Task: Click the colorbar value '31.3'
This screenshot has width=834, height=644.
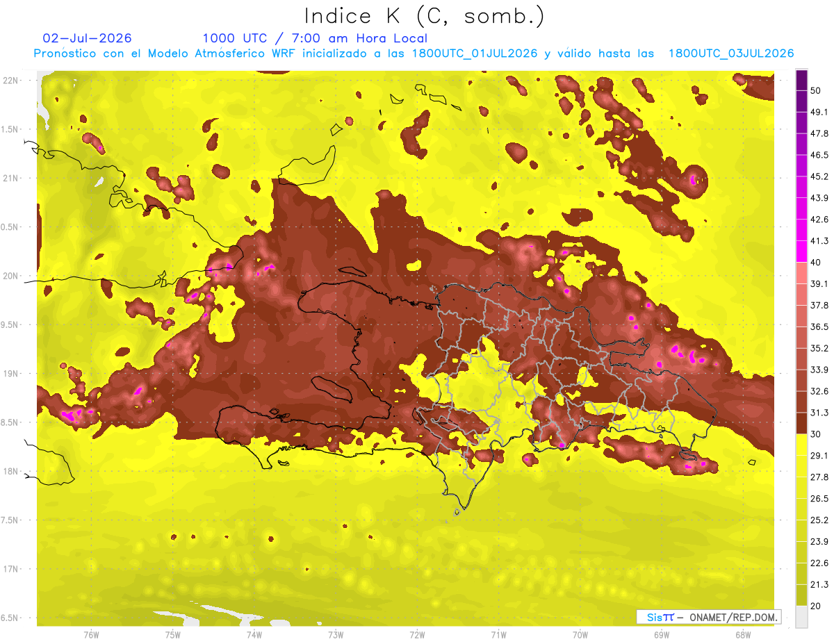Action: (819, 413)
